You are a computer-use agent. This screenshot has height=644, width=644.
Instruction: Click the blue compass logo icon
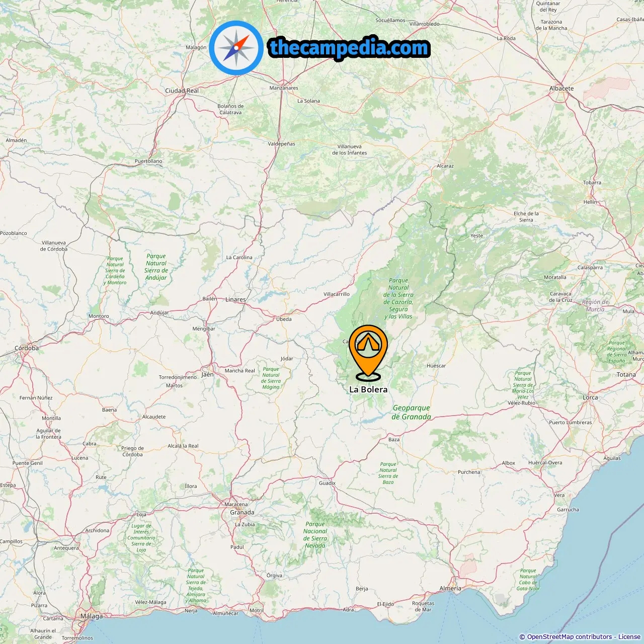click(236, 48)
